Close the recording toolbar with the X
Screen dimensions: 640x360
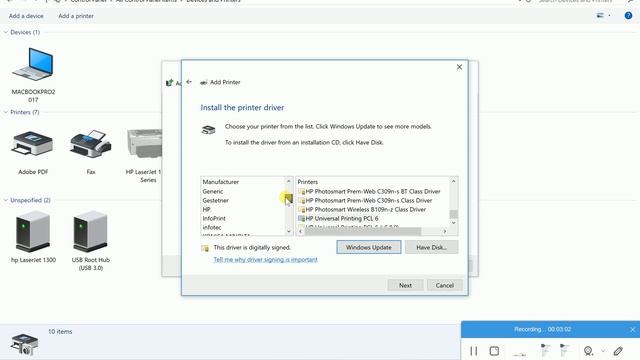(x=632, y=329)
